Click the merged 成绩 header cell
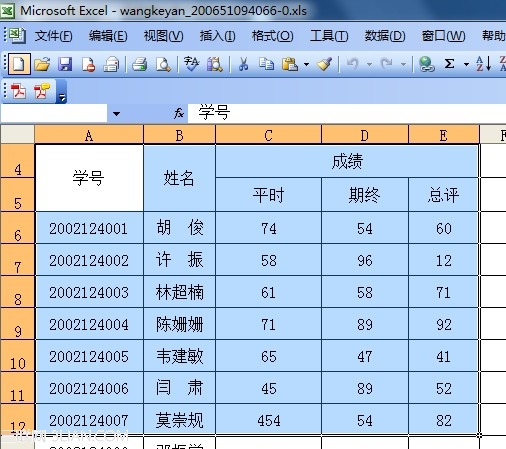The image size is (506, 449). point(347,161)
